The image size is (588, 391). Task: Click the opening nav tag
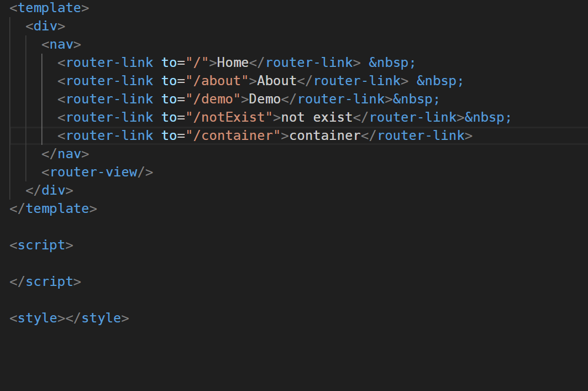pos(61,45)
